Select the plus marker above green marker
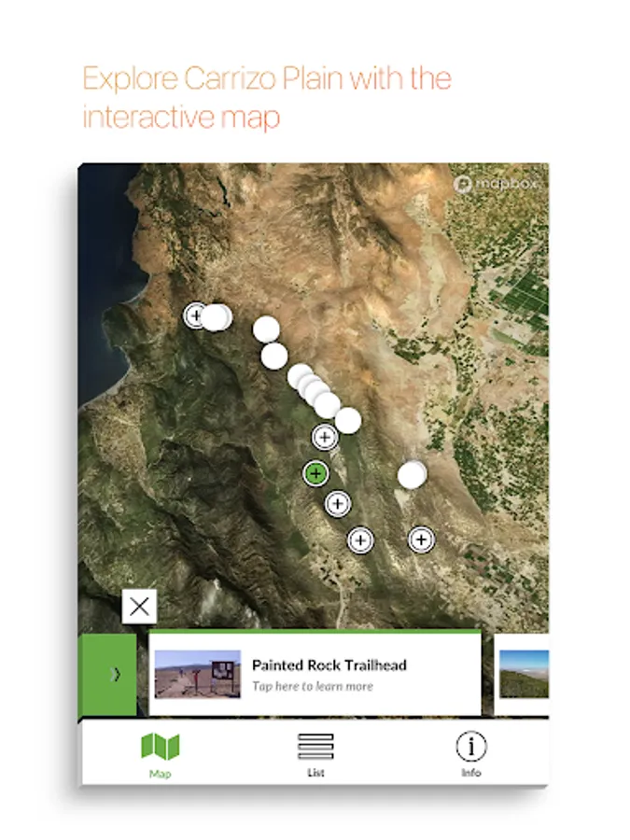The width and height of the screenshot is (630, 840). pos(325,437)
